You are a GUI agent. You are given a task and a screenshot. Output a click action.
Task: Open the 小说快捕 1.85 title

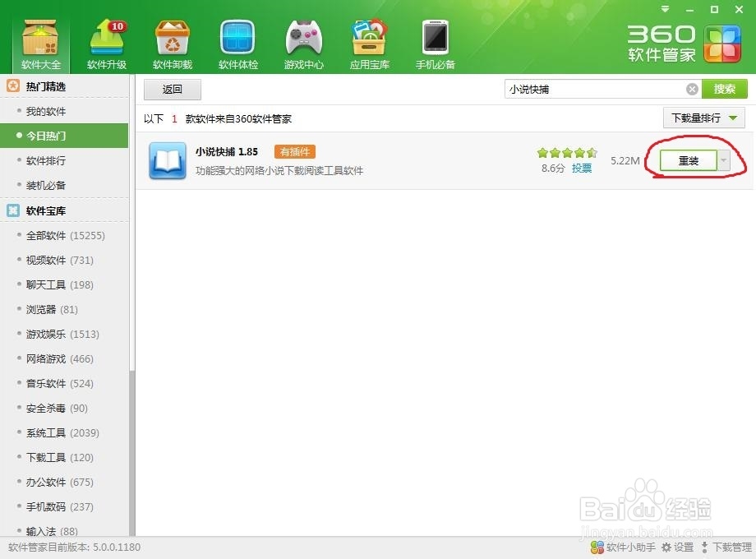pos(227,151)
